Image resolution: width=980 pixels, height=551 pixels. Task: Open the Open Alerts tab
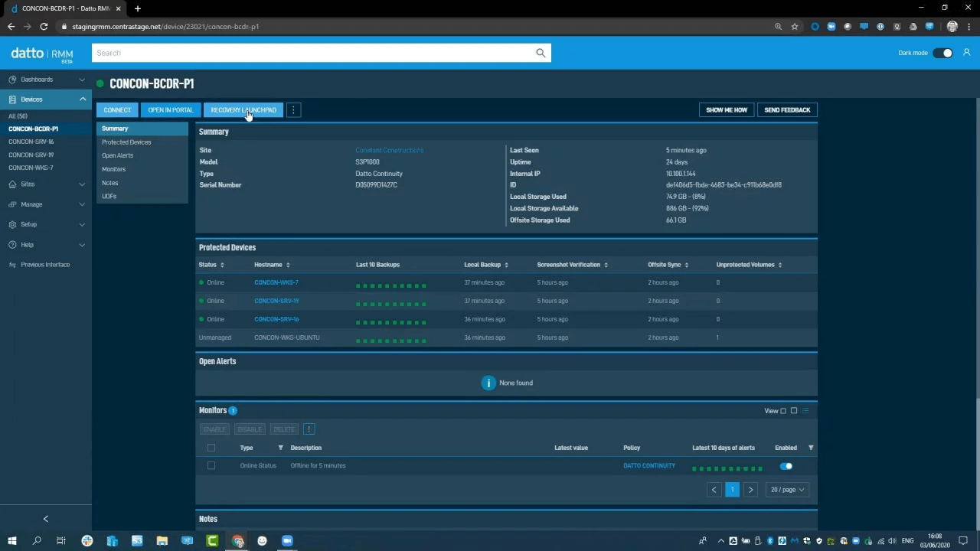pos(117,155)
